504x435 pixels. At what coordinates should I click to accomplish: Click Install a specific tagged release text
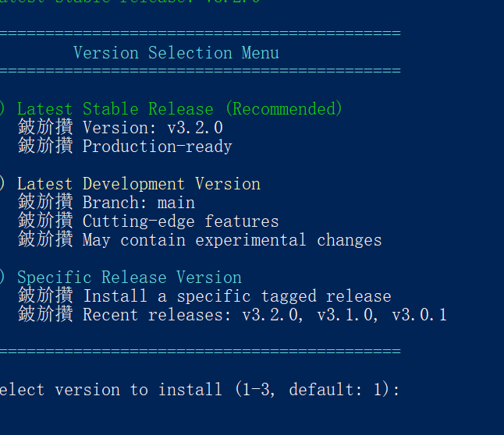coord(236,296)
